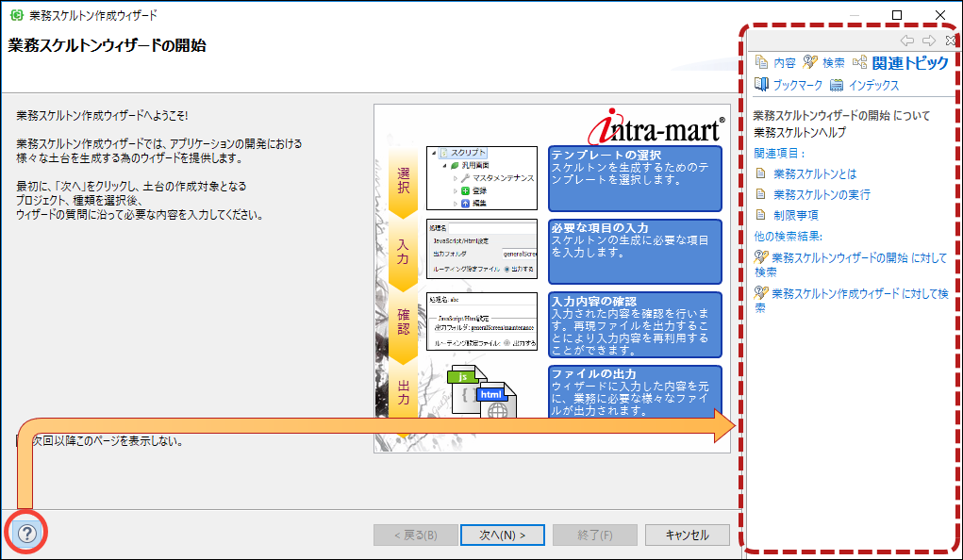963x560 pixels.
Task: Maximize the wizard window
Action: coord(897,15)
